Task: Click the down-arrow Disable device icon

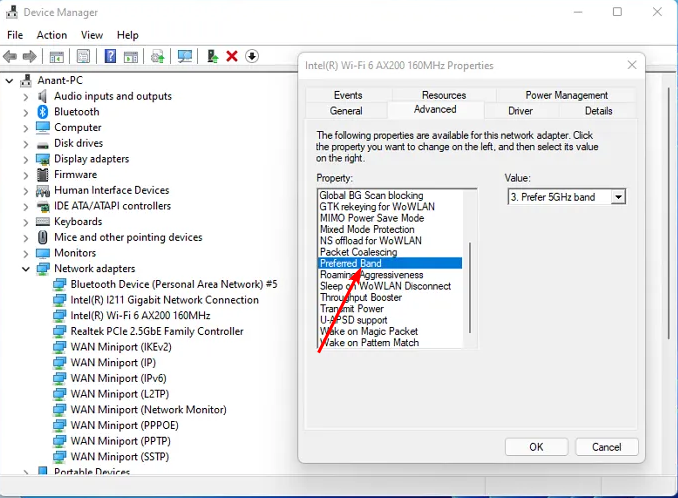Action: click(x=252, y=56)
